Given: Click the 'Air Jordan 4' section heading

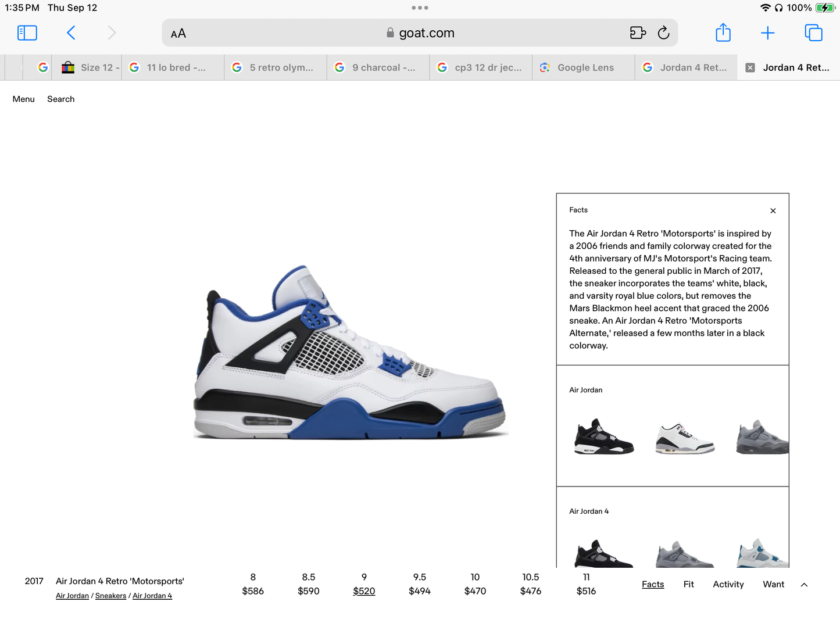Looking at the screenshot, I should [x=589, y=512].
